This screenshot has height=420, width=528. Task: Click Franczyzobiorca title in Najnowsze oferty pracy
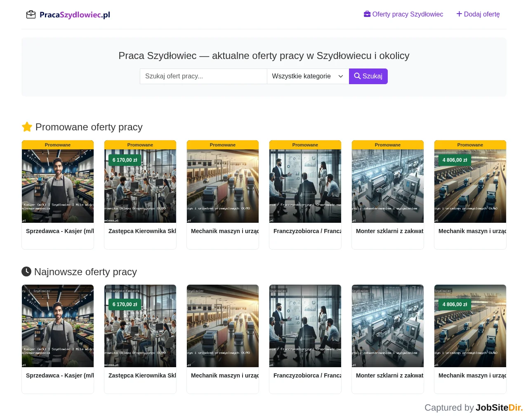[x=307, y=375]
